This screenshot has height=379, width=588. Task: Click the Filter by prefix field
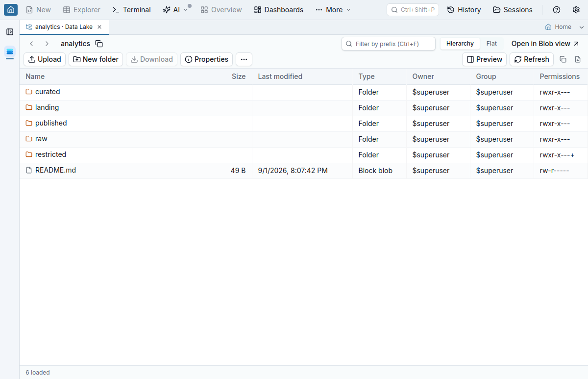click(389, 44)
